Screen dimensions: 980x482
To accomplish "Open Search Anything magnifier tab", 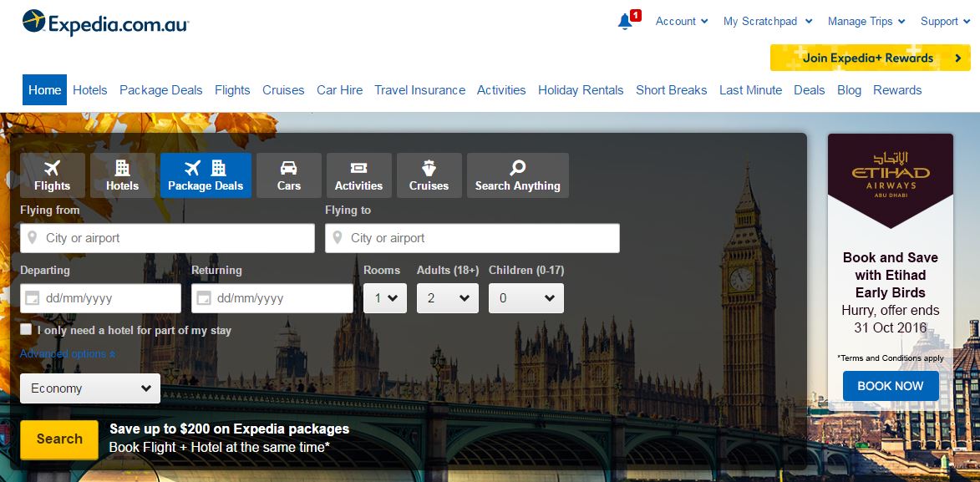I will [517, 175].
